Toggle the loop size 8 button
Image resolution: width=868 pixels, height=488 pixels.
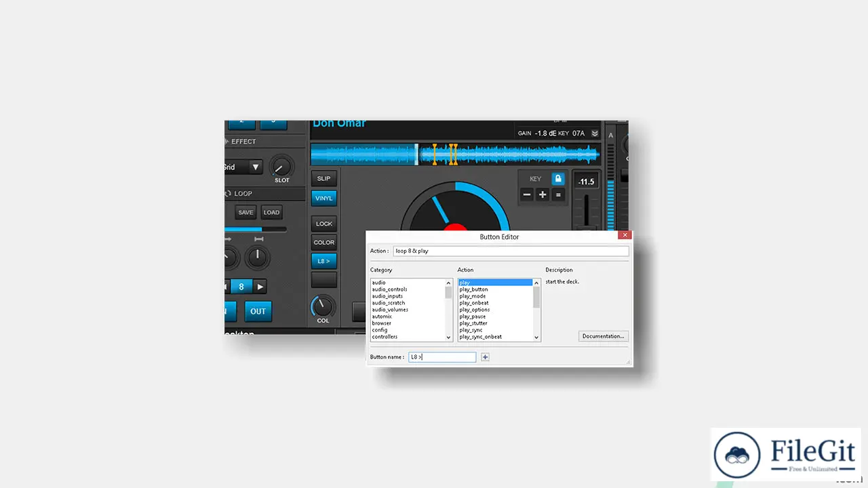tap(241, 287)
